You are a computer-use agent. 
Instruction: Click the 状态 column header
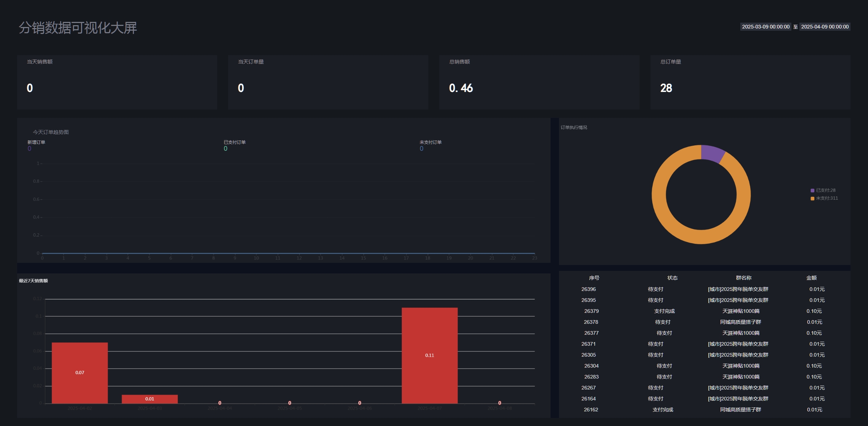[672, 278]
